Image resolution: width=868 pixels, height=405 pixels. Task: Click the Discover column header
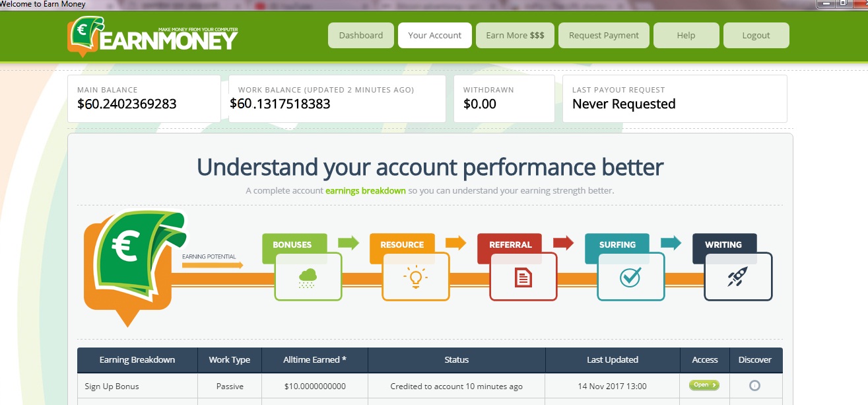click(x=755, y=360)
